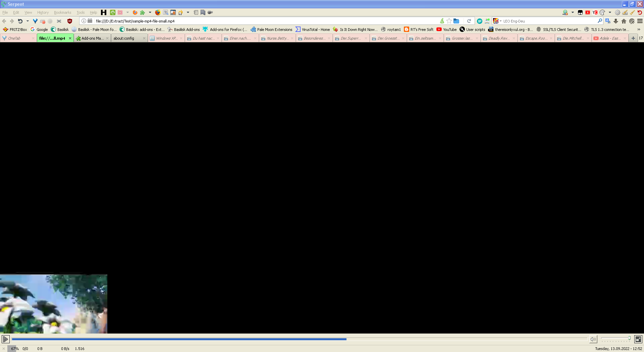Click the pink screenshot camera icon
This screenshot has height=352, width=644.
pyautogui.click(x=120, y=12)
